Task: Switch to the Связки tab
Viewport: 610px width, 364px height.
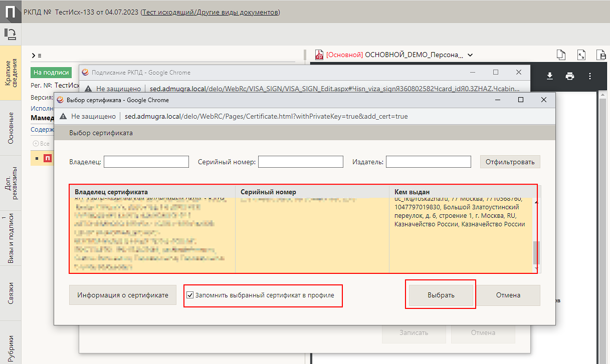Action: click(11, 293)
